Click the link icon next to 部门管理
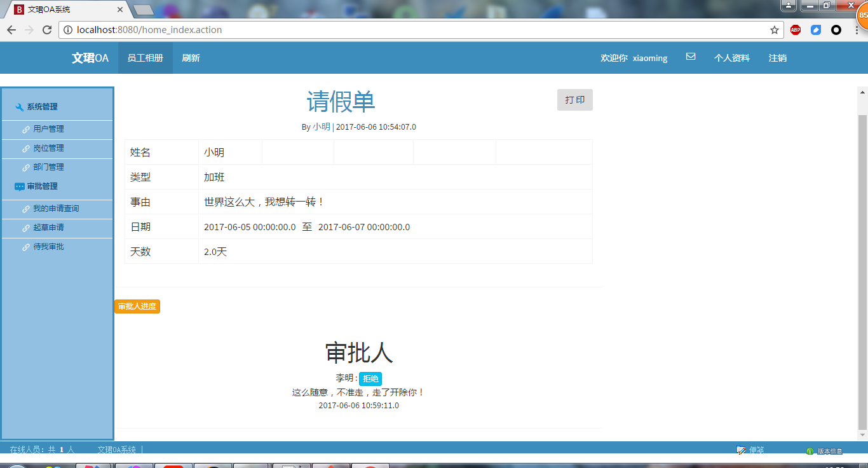Viewport: 868px width, 468px height. (x=26, y=167)
